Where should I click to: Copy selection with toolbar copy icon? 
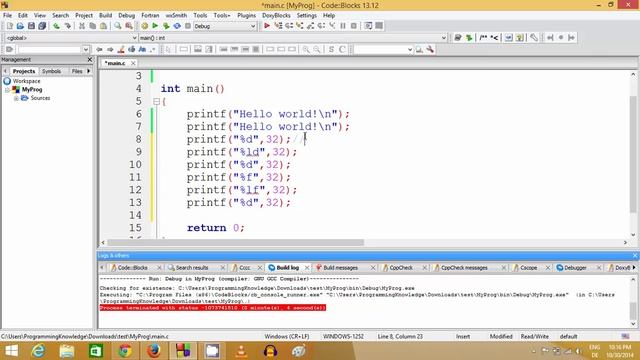[93, 26]
